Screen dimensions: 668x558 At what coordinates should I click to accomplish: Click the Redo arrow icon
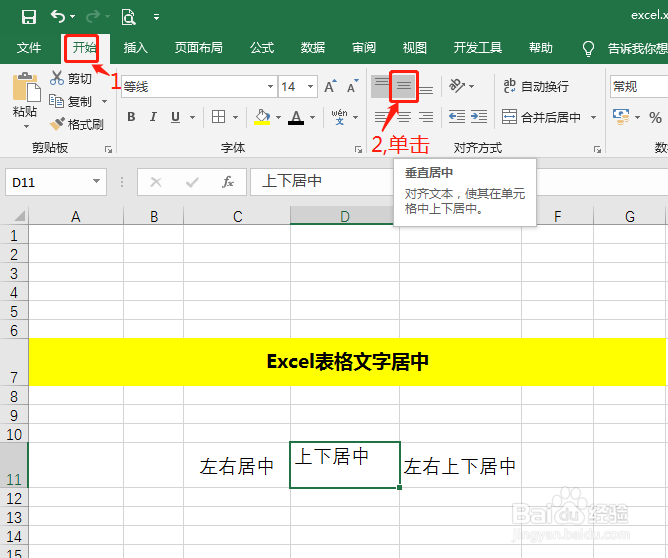click(x=93, y=17)
